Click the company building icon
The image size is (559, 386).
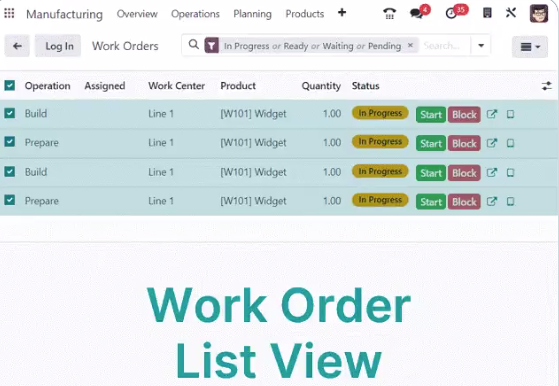pyautogui.click(x=487, y=13)
